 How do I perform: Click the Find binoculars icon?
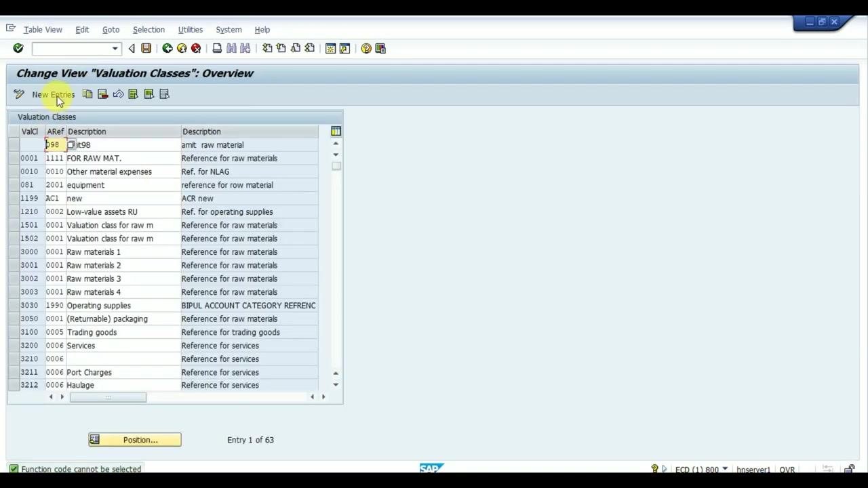point(231,48)
